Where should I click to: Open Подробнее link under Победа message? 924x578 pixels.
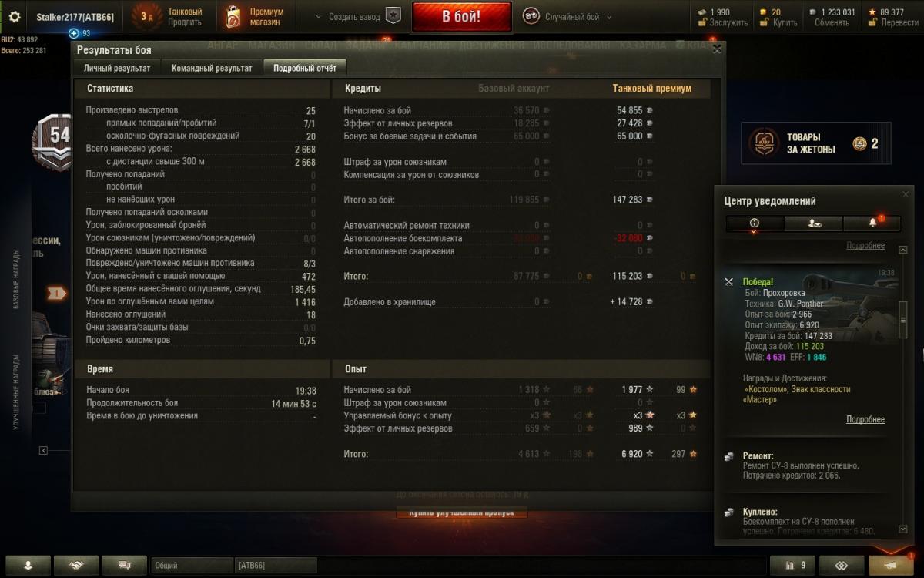click(865, 420)
